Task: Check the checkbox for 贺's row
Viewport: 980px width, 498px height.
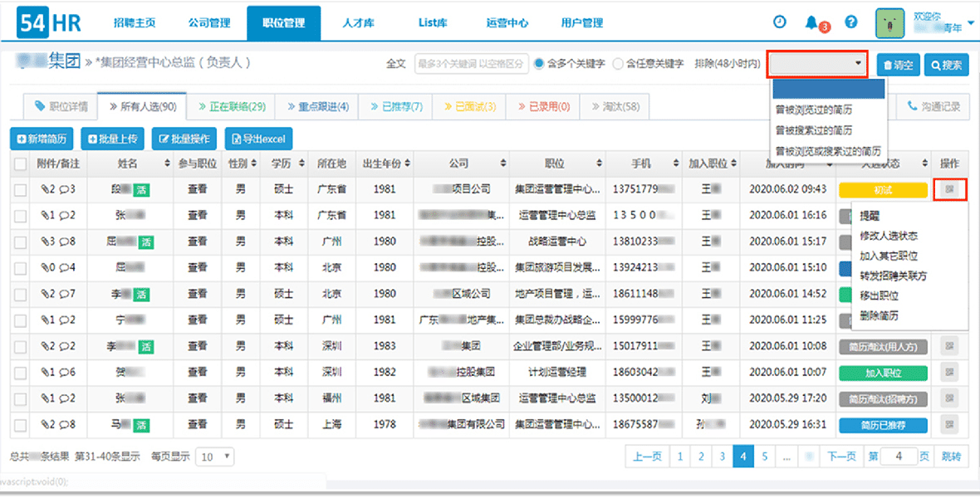Action: coord(21,373)
